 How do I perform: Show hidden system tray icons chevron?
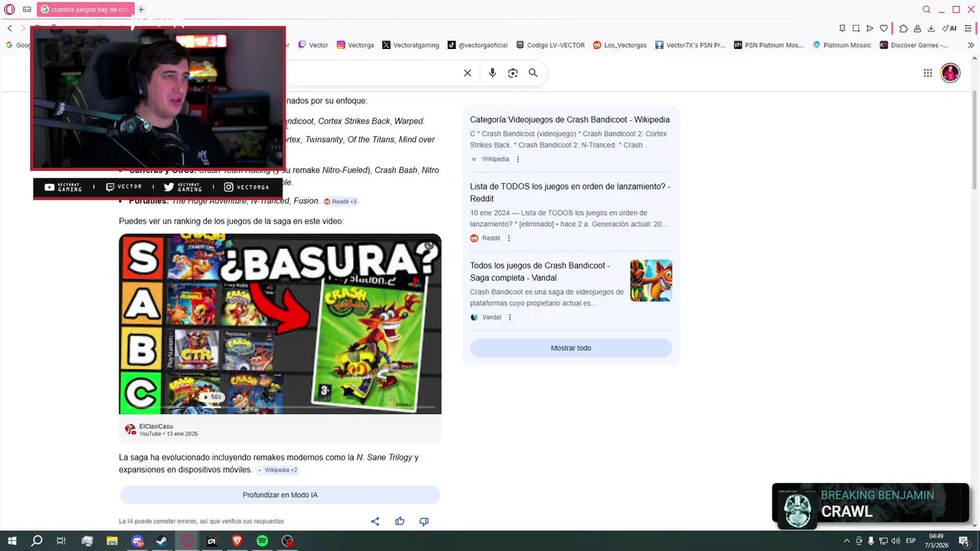pos(846,541)
